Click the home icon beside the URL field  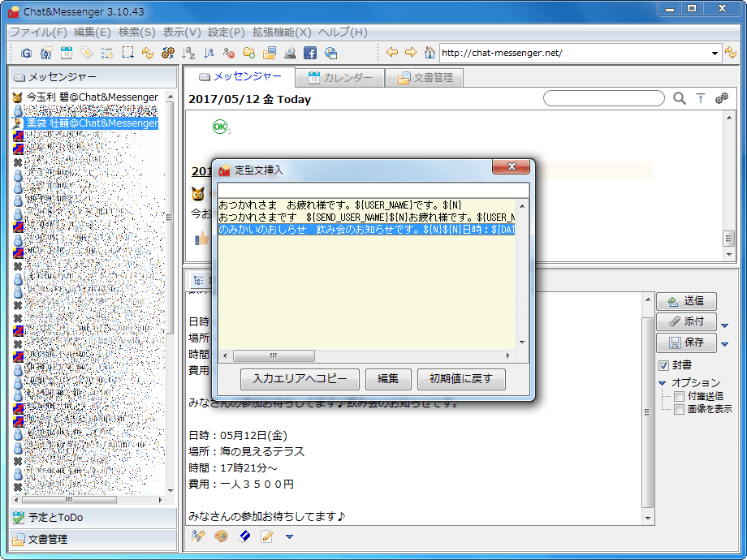coord(430,53)
